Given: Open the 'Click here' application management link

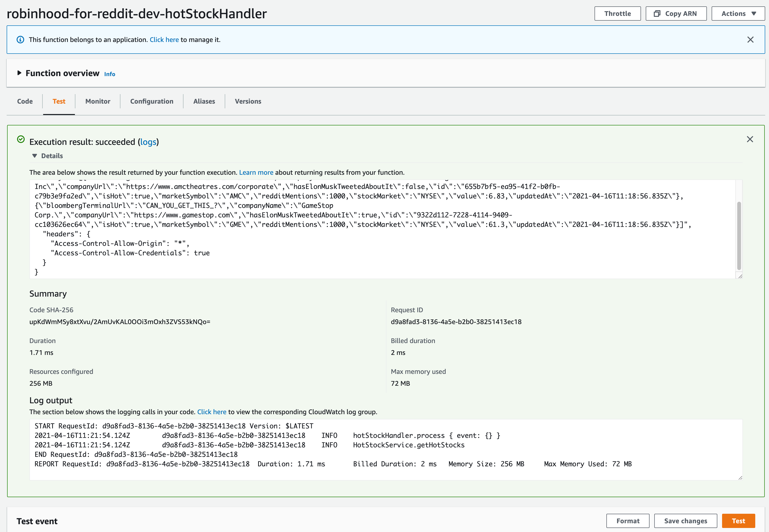Looking at the screenshot, I should (164, 40).
